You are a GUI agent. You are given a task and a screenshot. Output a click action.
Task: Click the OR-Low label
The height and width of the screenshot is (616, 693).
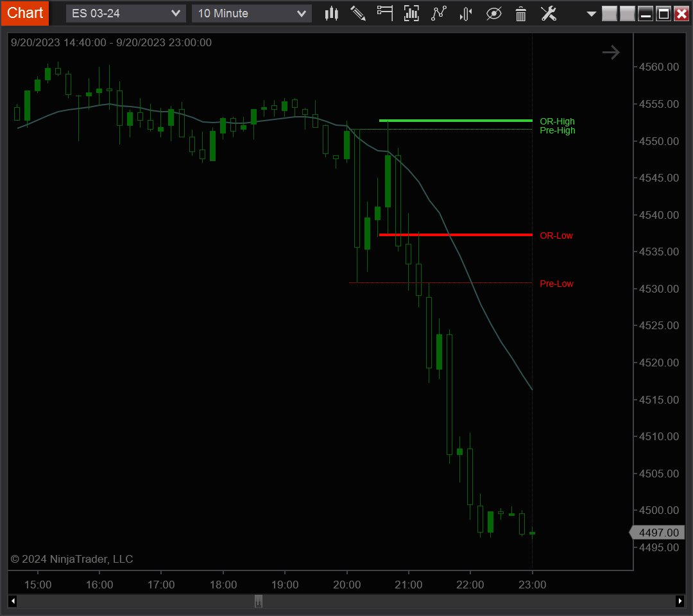coord(556,235)
